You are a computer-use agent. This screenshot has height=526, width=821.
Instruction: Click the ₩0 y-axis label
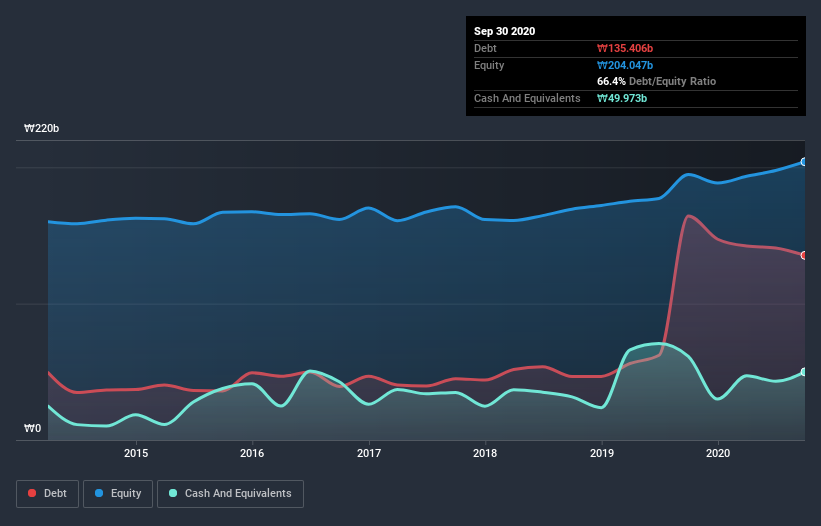pyautogui.click(x=32, y=428)
